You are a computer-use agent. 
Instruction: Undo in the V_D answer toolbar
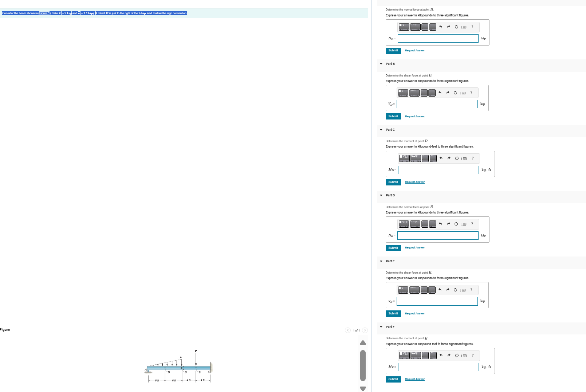pyautogui.click(x=440, y=93)
